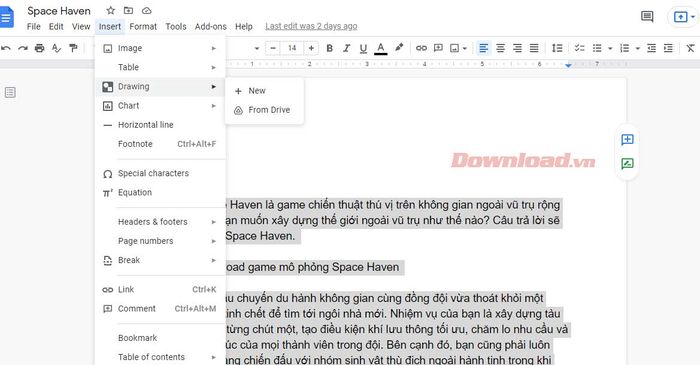The width and height of the screenshot is (700, 365).
Task: Check cloud save status icon
Action: click(x=146, y=10)
